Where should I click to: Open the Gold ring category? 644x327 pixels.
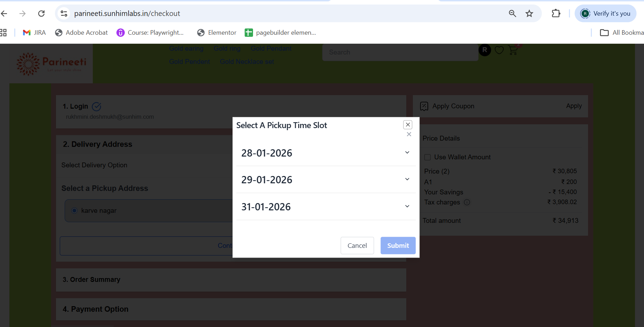coord(227,48)
